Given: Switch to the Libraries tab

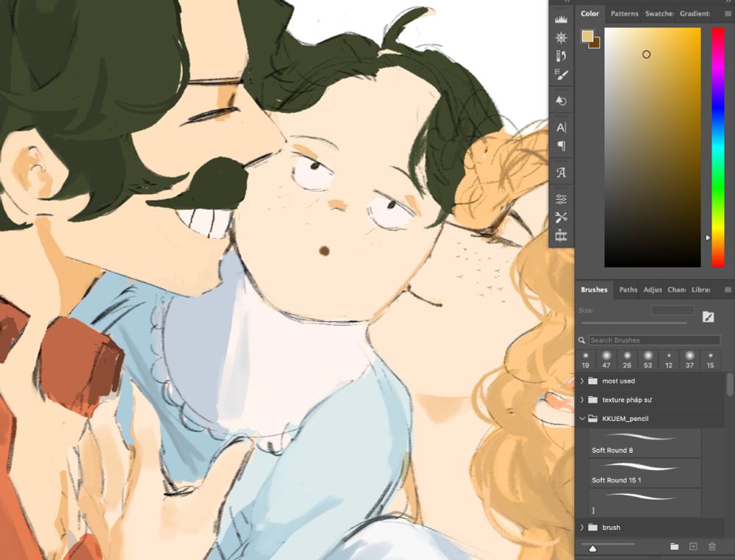Looking at the screenshot, I should click(700, 290).
